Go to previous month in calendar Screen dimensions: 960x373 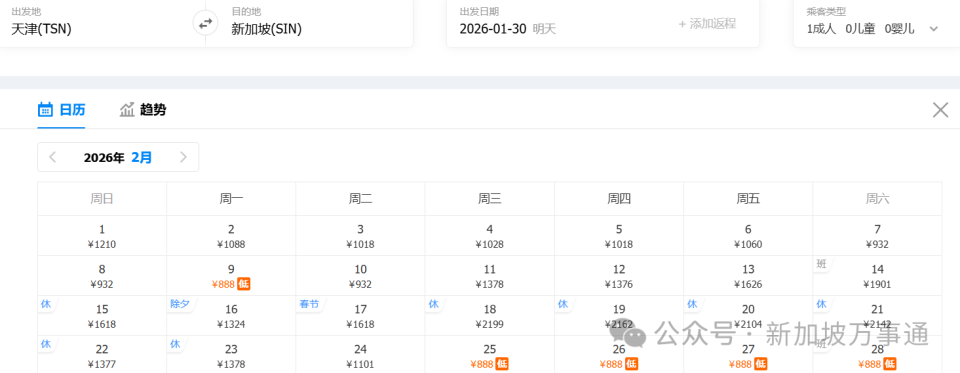53,157
